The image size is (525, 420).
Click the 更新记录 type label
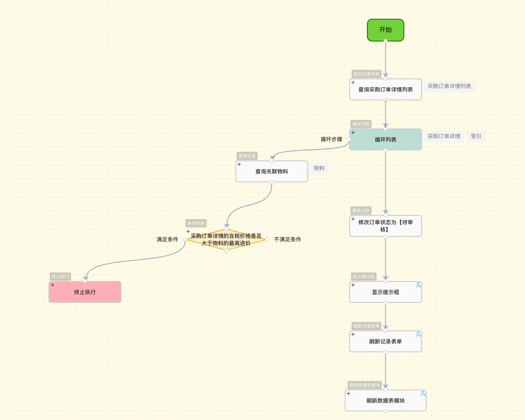361,211
